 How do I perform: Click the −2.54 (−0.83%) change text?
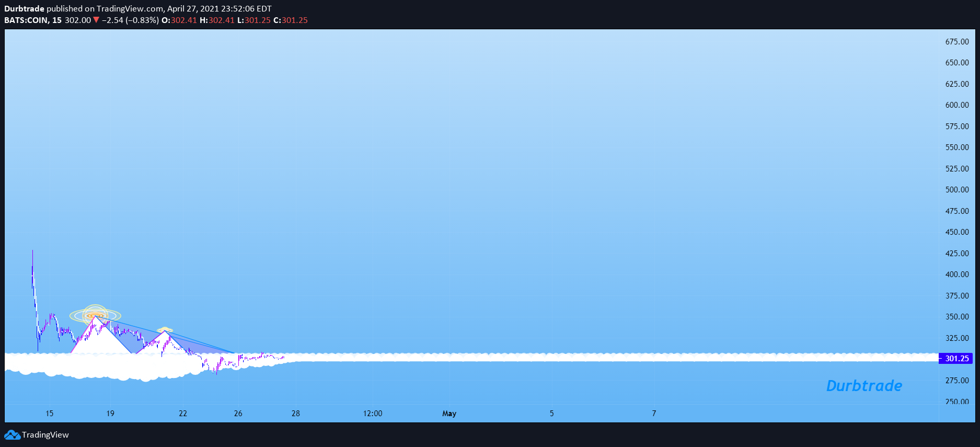click(x=130, y=20)
